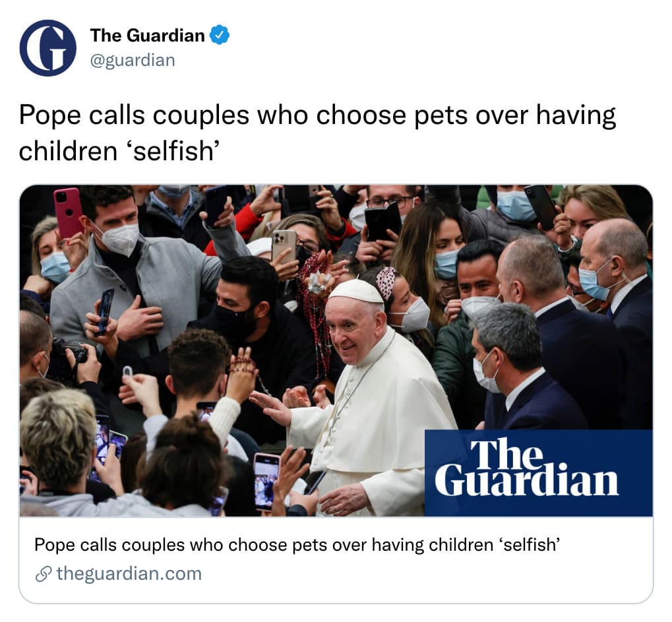Open the @guardian handle
Screen dimensions: 672x622
[x=133, y=60]
